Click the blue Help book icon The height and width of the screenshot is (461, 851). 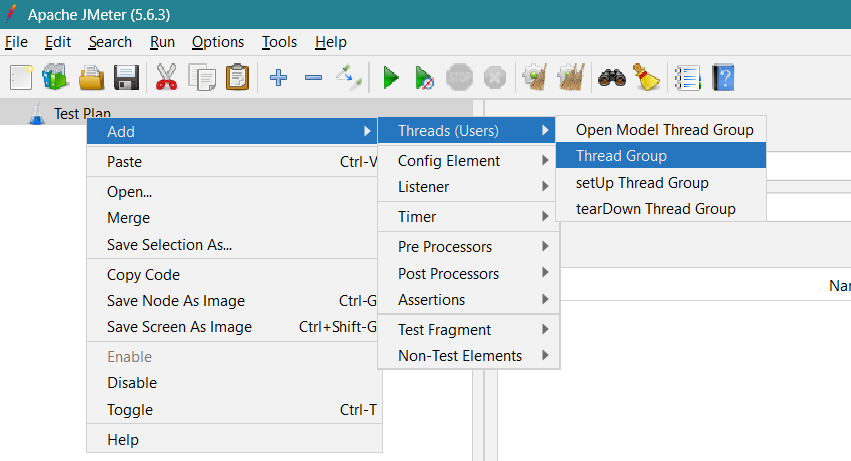click(x=723, y=78)
